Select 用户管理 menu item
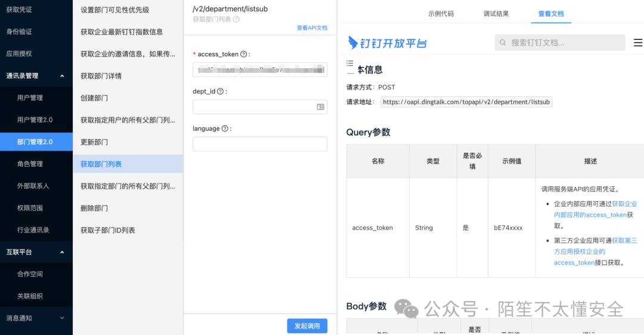Viewport: 644px width, 335px height. point(36,97)
